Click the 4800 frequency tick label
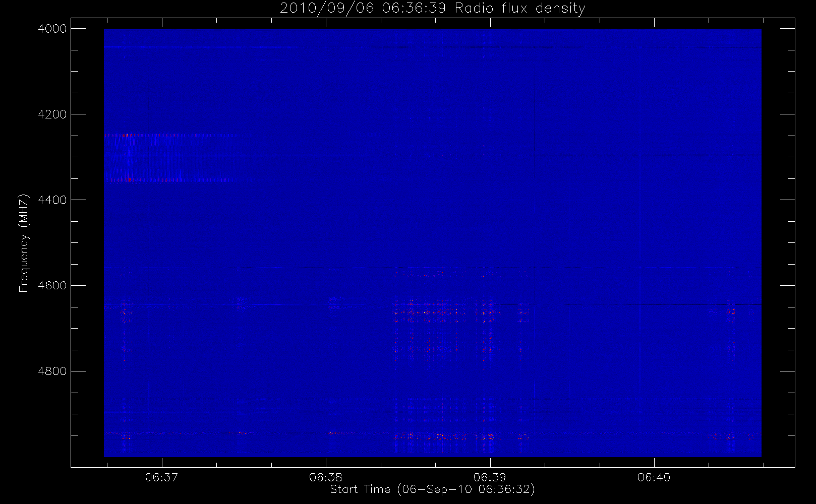Viewport: 816px width, 504px height. click(x=52, y=371)
